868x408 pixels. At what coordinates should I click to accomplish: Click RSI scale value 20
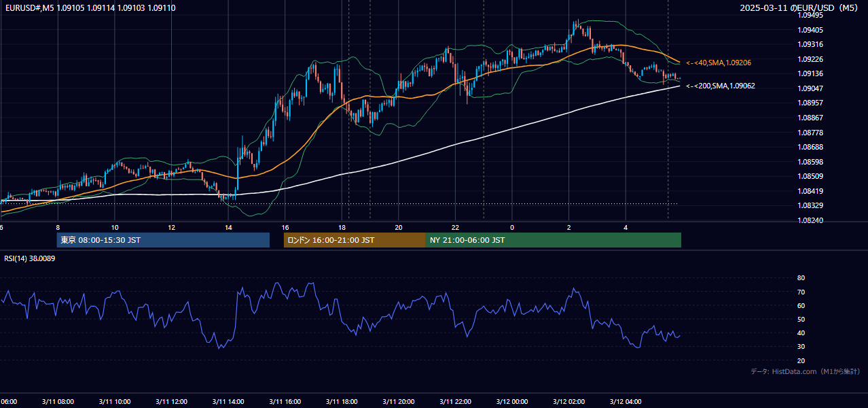801,360
